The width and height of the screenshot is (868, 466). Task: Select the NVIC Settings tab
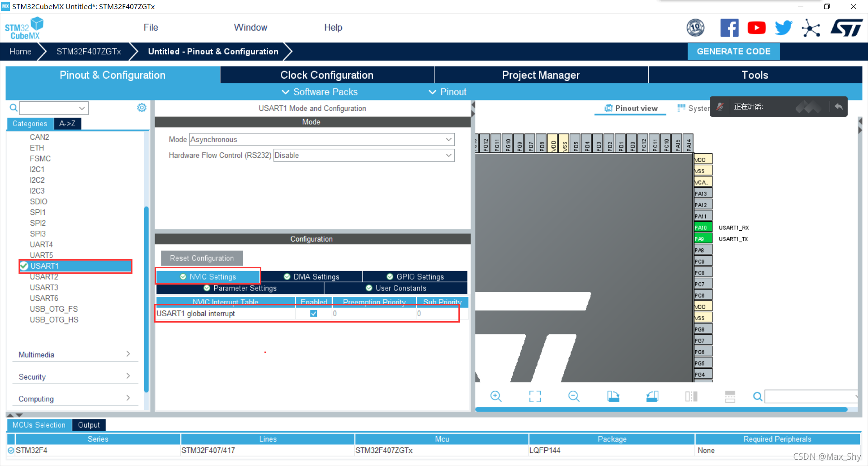tap(208, 277)
